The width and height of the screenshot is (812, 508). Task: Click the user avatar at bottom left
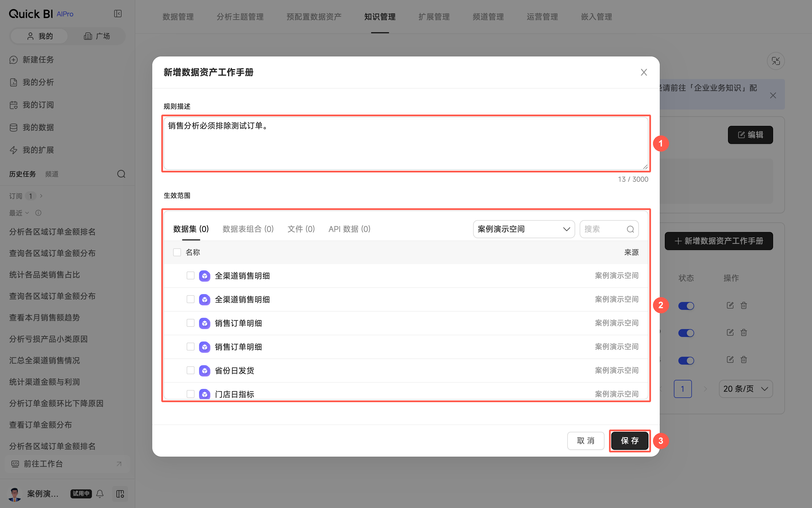tap(14, 494)
